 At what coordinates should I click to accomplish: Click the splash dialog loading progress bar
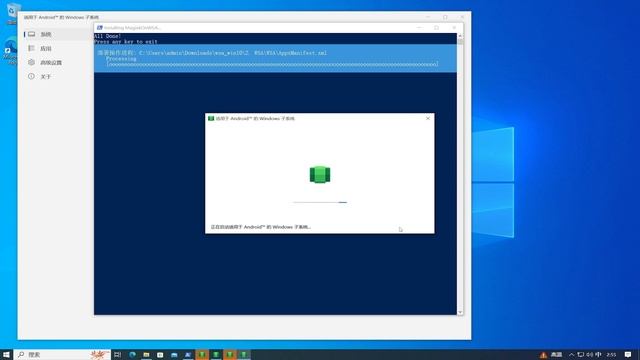pyautogui.click(x=320, y=202)
